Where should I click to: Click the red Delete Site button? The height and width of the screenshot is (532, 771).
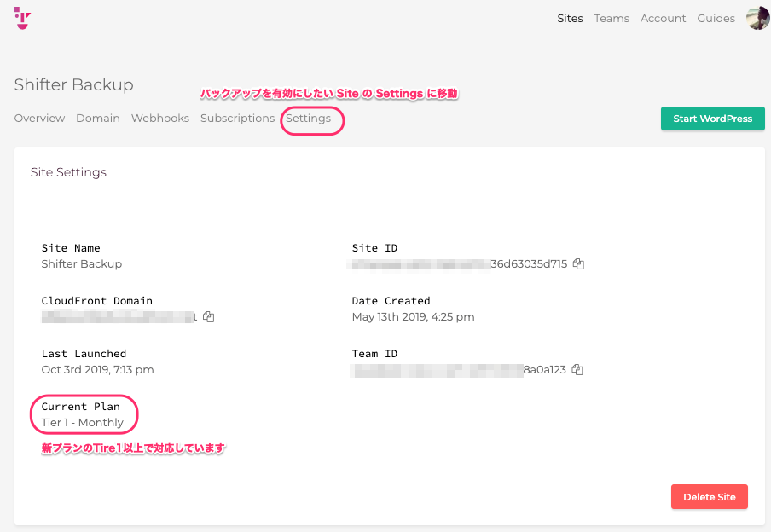709,496
